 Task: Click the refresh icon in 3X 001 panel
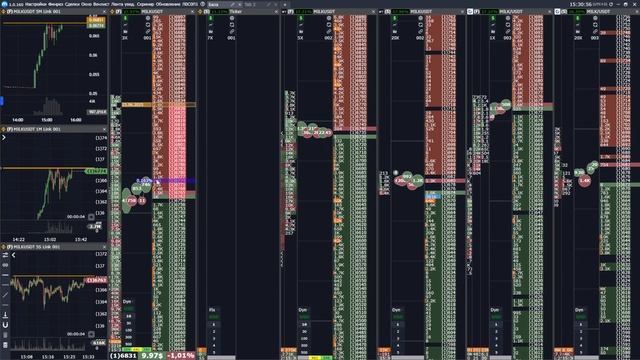[x=148, y=25]
